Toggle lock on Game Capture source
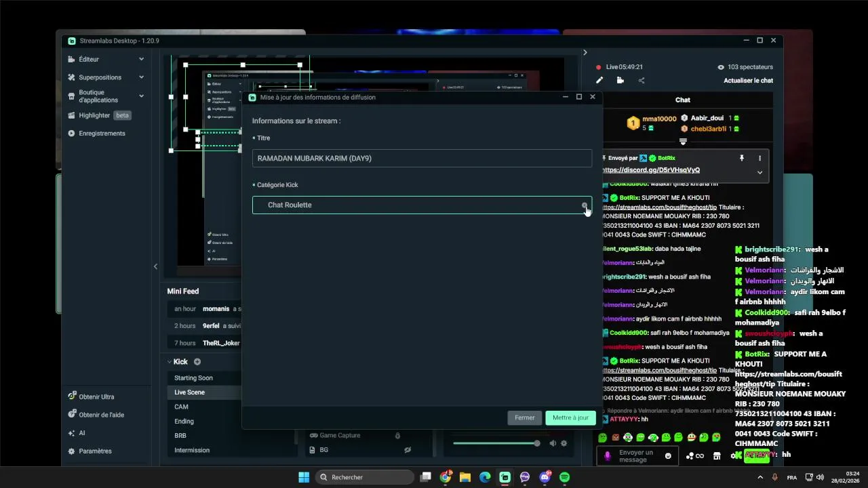Viewport: 868px width, 488px height. click(x=398, y=436)
